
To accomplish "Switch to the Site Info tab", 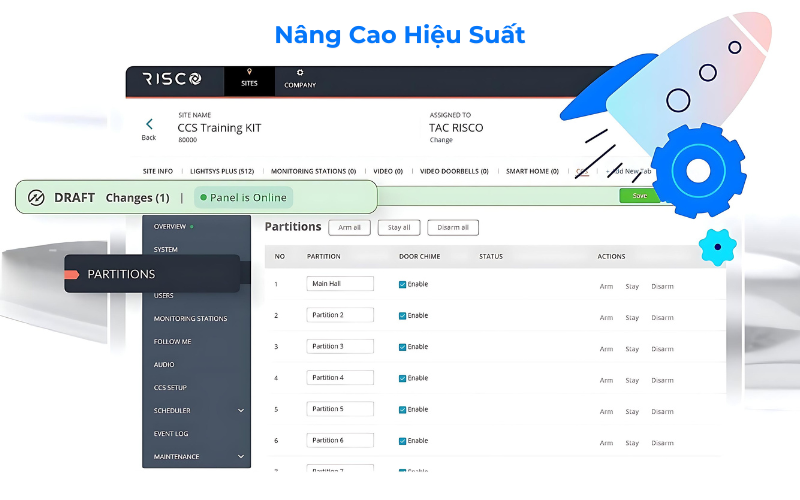I will tap(158, 171).
